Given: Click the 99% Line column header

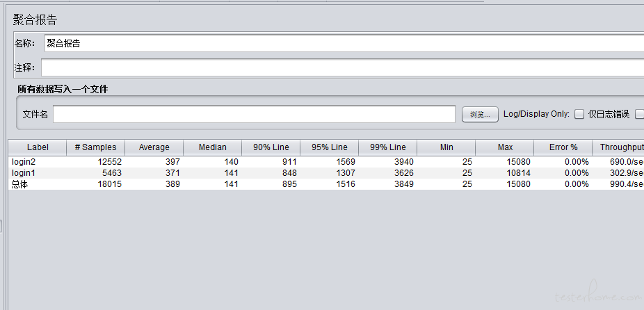Looking at the screenshot, I should tap(388, 147).
